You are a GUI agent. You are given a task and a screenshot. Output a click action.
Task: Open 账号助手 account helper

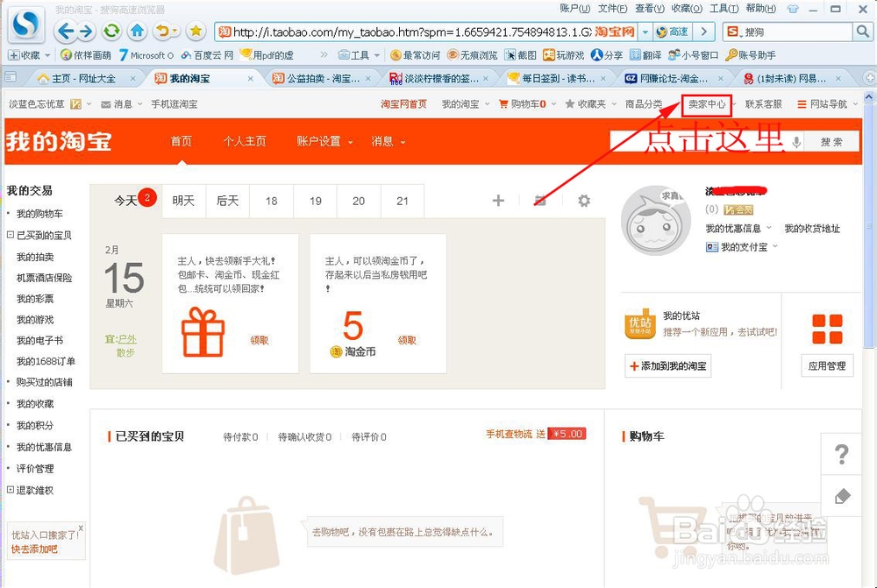(x=751, y=55)
